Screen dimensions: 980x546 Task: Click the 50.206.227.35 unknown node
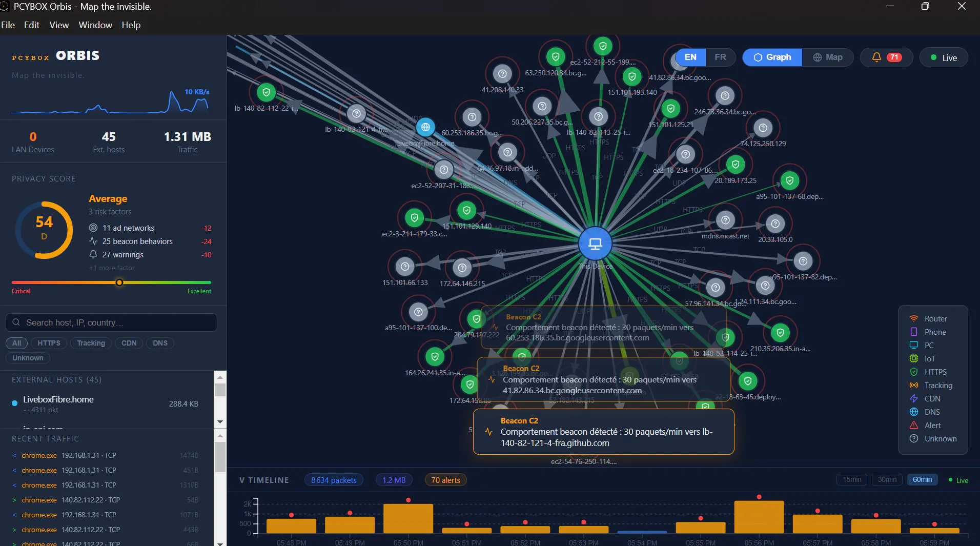(x=542, y=106)
